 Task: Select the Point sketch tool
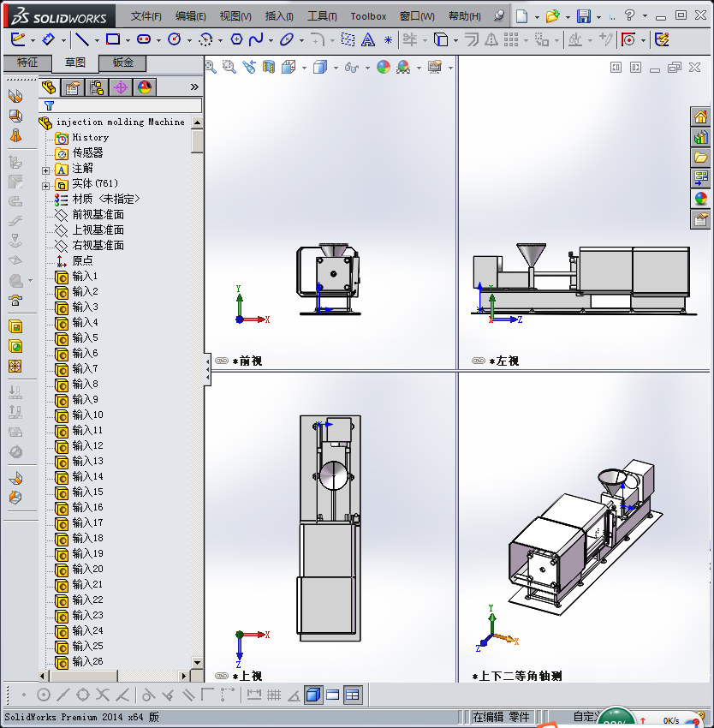click(388, 40)
